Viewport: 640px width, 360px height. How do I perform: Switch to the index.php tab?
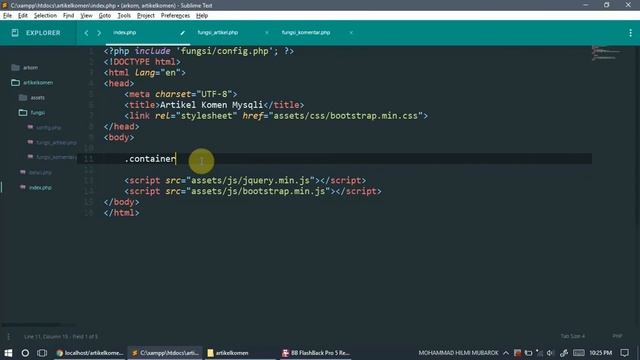coord(125,33)
